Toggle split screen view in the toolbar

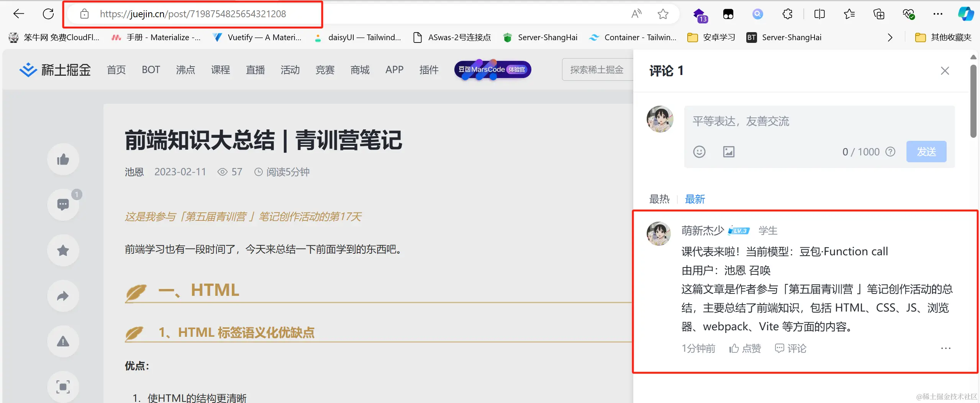tap(819, 14)
